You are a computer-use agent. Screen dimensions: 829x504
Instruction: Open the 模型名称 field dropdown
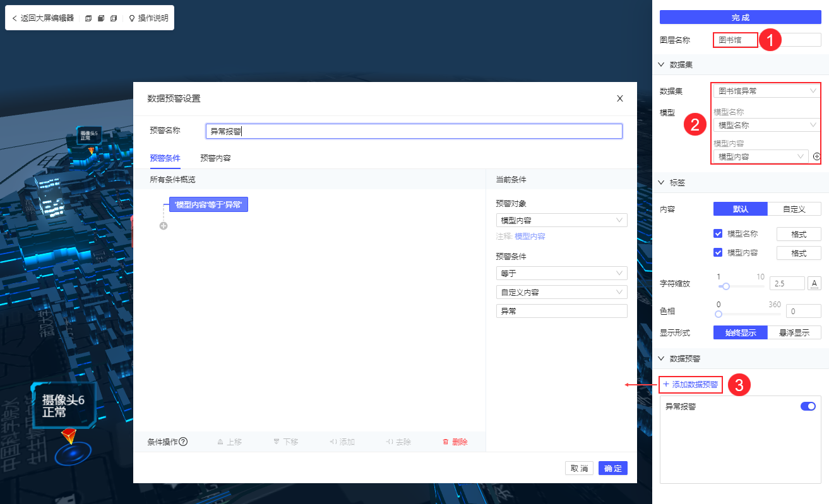pos(767,125)
